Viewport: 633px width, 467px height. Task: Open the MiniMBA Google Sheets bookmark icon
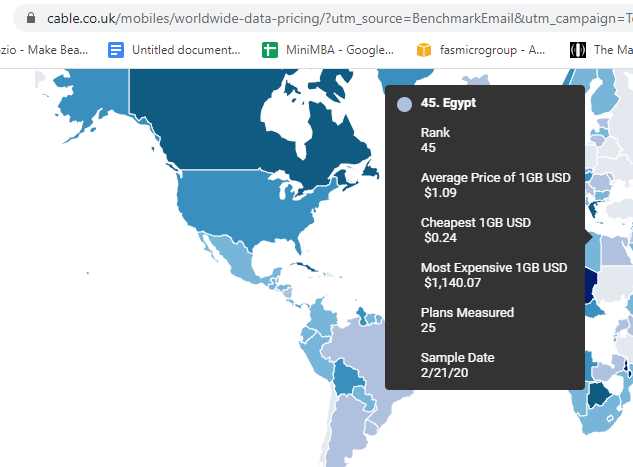(269, 49)
